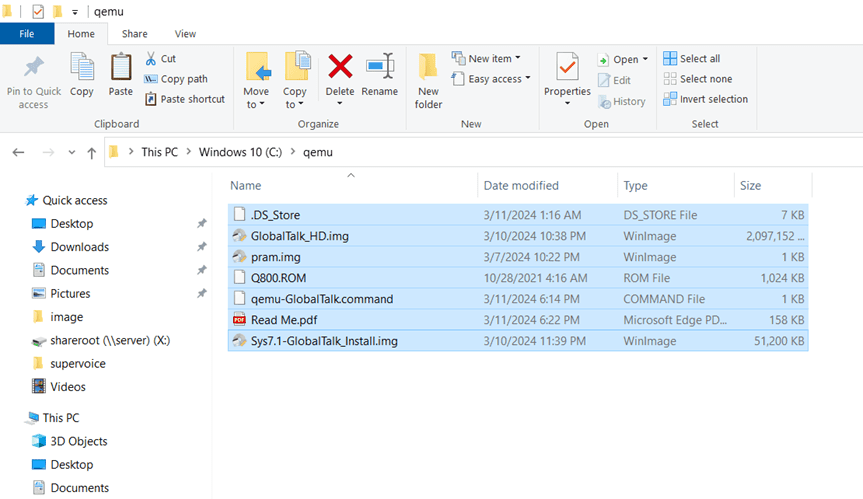
Task: Click the Paste clipboard icon
Action: [121, 67]
